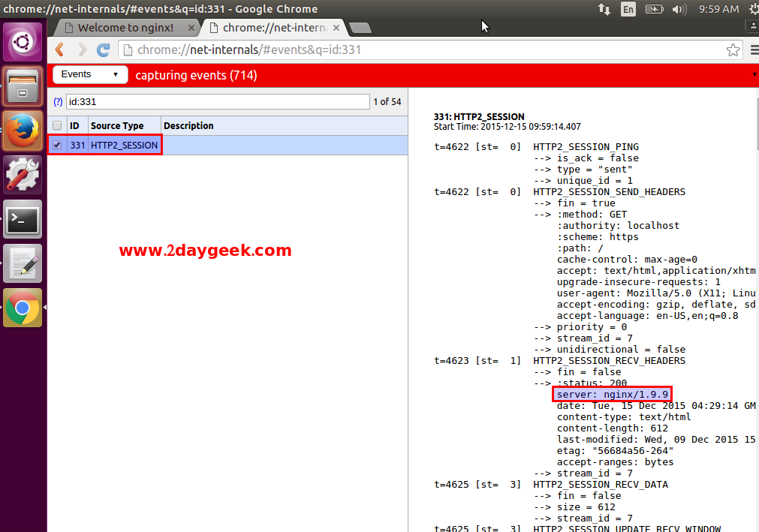
Task: Launch Firefox from the dock
Action: 23,131
